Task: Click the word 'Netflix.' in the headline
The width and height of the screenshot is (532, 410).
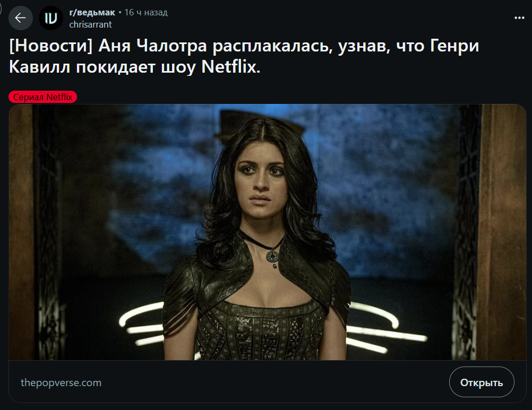Action: (231, 67)
